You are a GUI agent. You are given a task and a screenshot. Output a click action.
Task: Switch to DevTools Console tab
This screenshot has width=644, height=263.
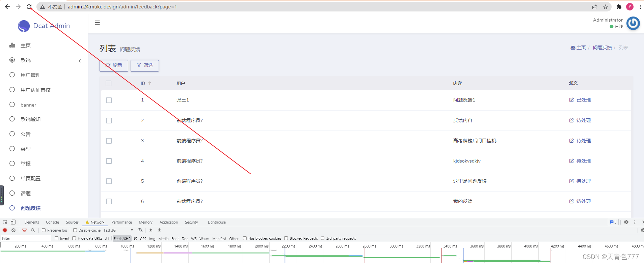[x=52, y=222]
